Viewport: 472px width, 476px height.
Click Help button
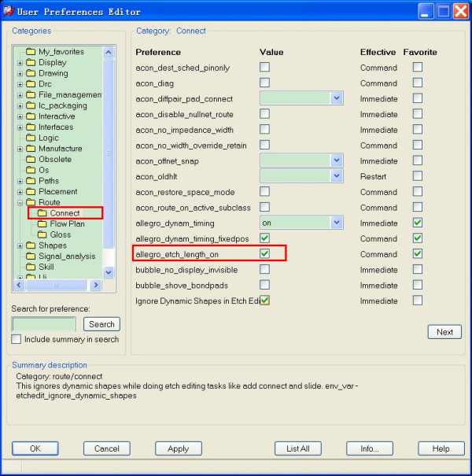441,448
